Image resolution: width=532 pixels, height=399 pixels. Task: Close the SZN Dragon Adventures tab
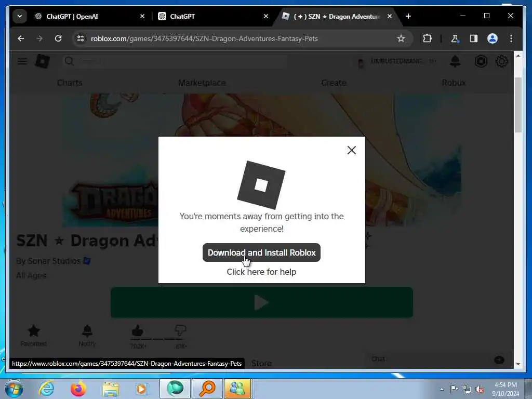click(x=390, y=16)
